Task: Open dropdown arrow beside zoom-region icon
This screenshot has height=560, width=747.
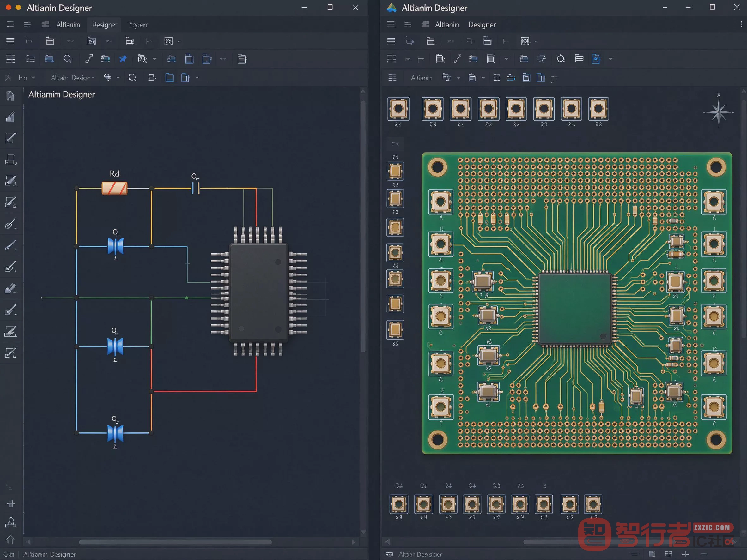Action: [155, 59]
